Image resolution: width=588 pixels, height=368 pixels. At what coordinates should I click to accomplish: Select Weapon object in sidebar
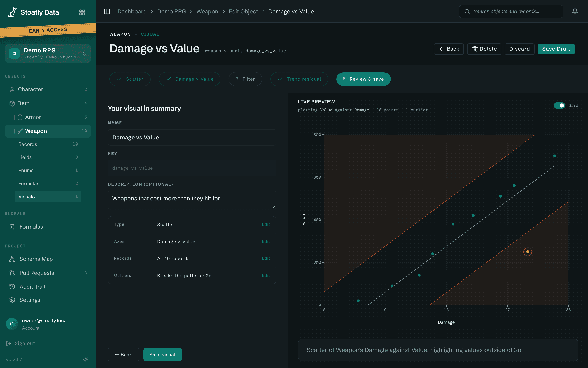[x=48, y=131]
